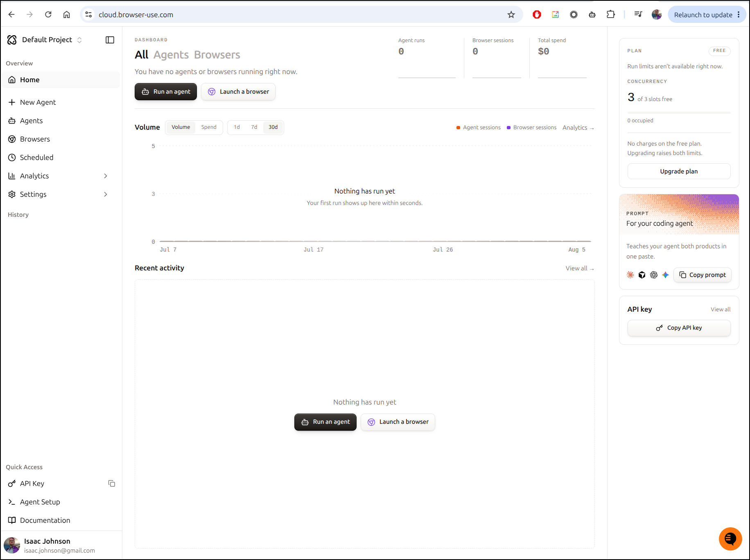The height and width of the screenshot is (560, 750).
Task: Click Isaac Johnson's avatar in the sidebar
Action: click(12, 545)
